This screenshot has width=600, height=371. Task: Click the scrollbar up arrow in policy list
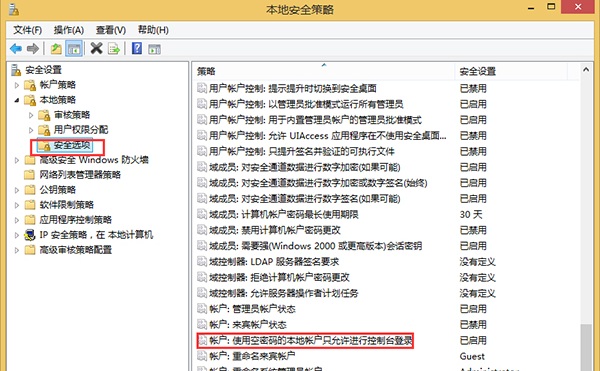click(586, 70)
